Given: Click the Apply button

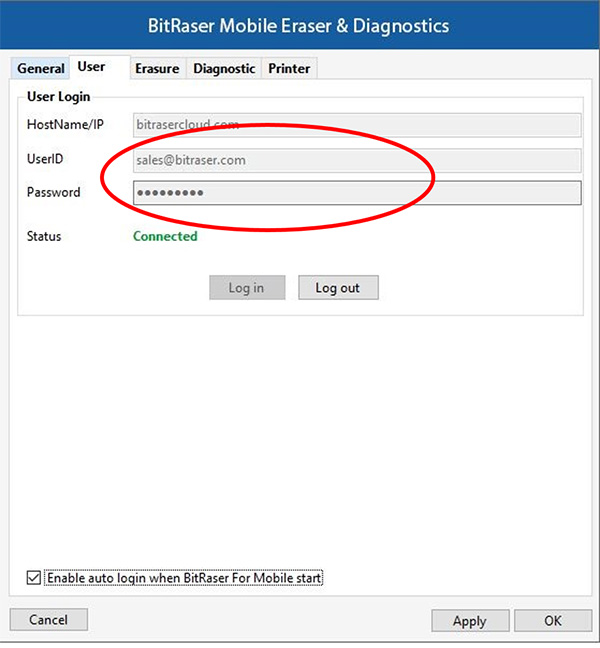Looking at the screenshot, I should point(470,621).
